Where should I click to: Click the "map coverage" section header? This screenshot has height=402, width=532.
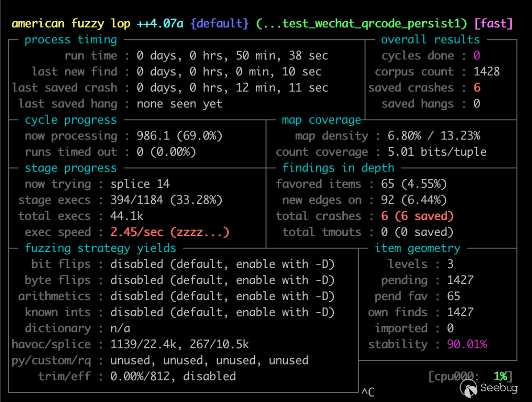(321, 120)
